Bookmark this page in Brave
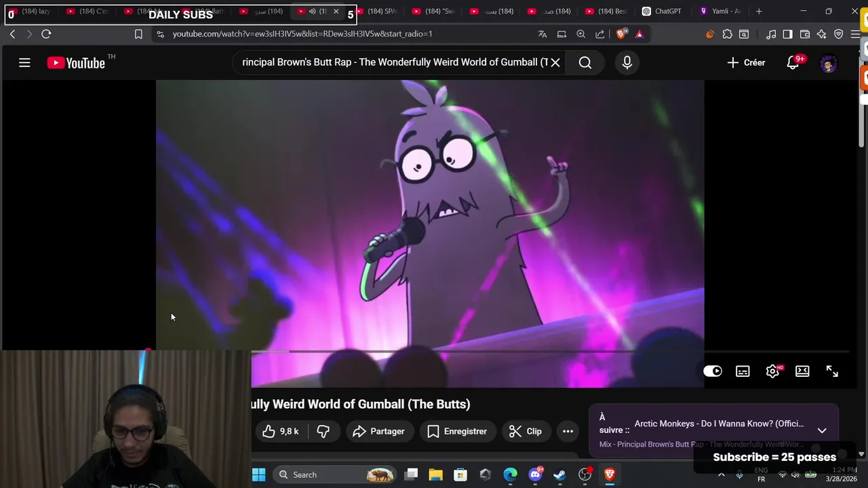This screenshot has width=868, height=488. (138, 34)
